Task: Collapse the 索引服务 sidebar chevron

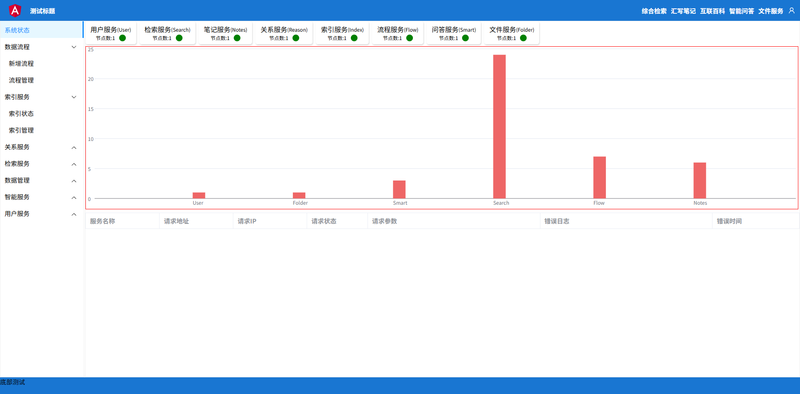Action: click(x=73, y=97)
